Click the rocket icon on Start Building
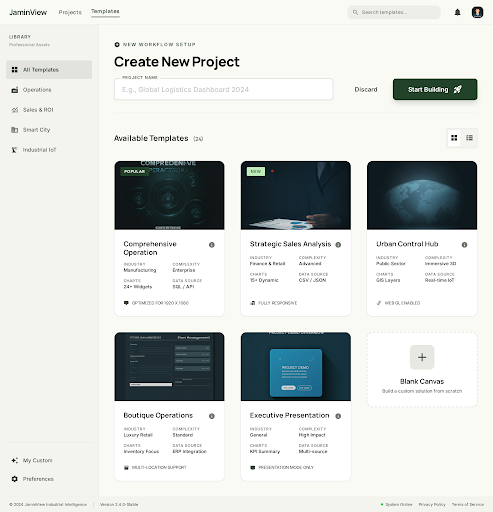The height and width of the screenshot is (512, 493). pos(458,89)
